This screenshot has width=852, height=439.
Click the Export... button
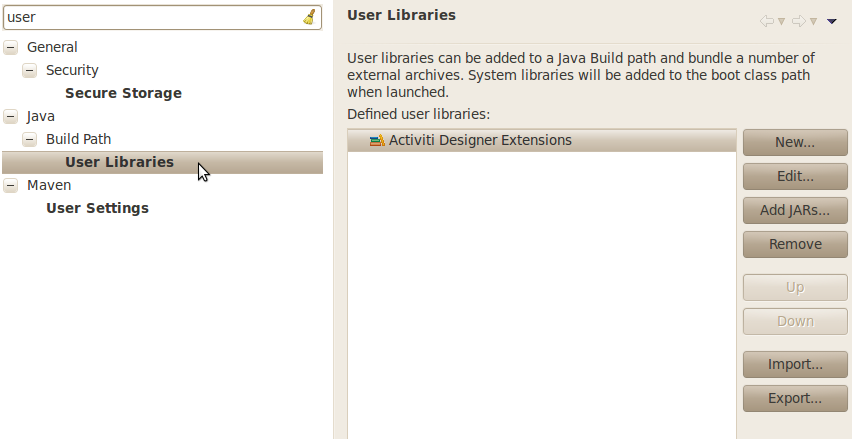[795, 398]
